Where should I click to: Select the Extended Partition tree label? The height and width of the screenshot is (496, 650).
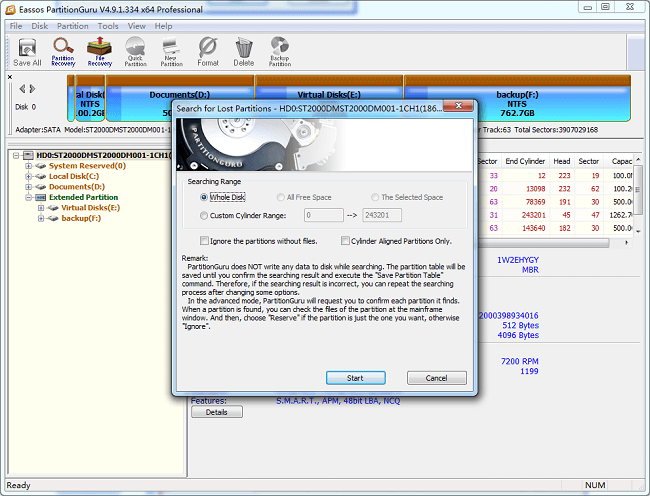coord(83,197)
